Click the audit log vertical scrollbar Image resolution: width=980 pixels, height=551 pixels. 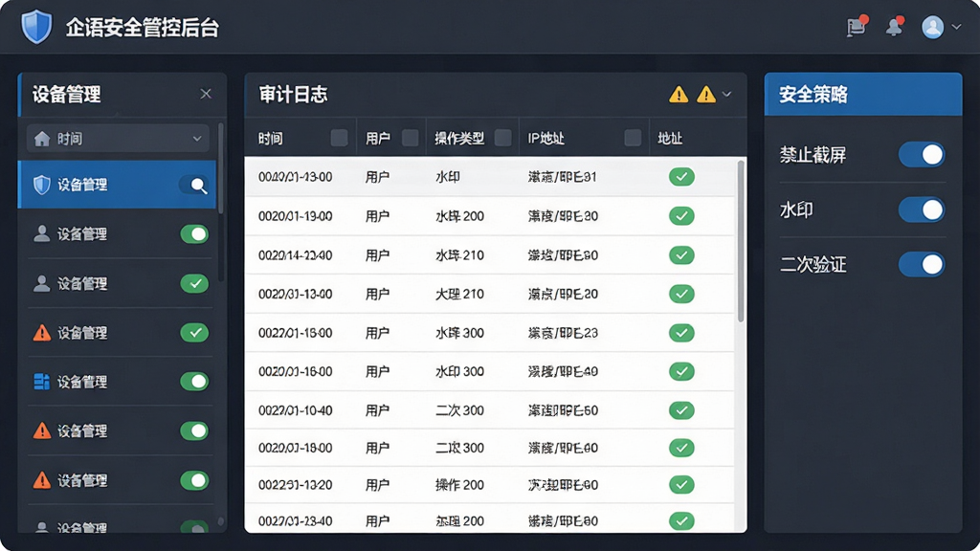point(741,241)
